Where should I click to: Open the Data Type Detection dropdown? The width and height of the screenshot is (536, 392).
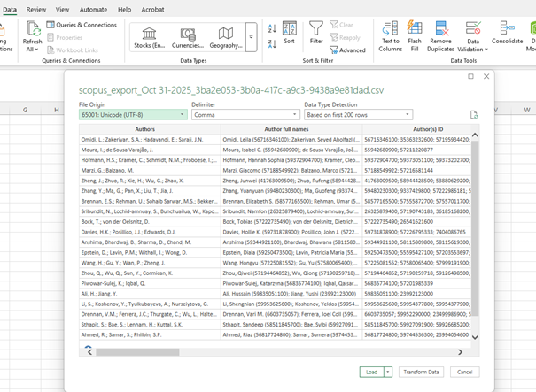[x=358, y=115]
